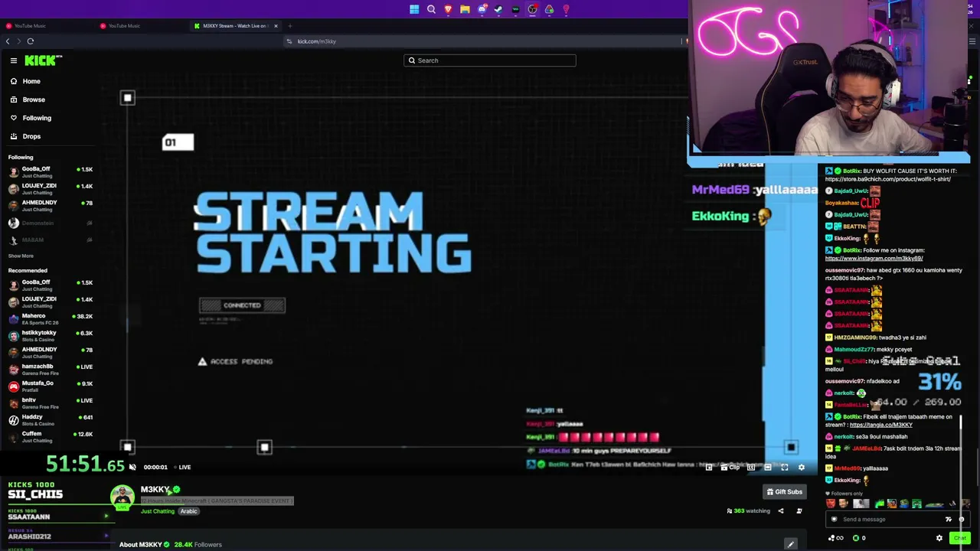The width and height of the screenshot is (980, 551).
Task: Open video player settings gear
Action: [802, 467]
